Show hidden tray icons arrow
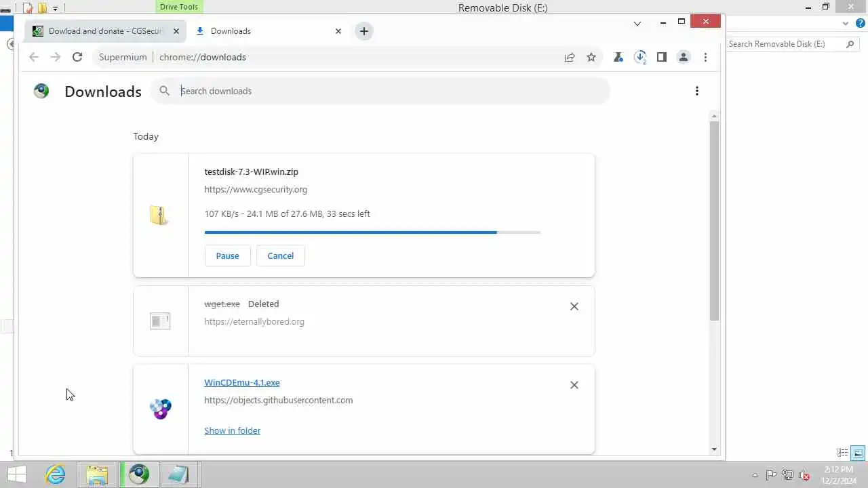 click(x=755, y=476)
